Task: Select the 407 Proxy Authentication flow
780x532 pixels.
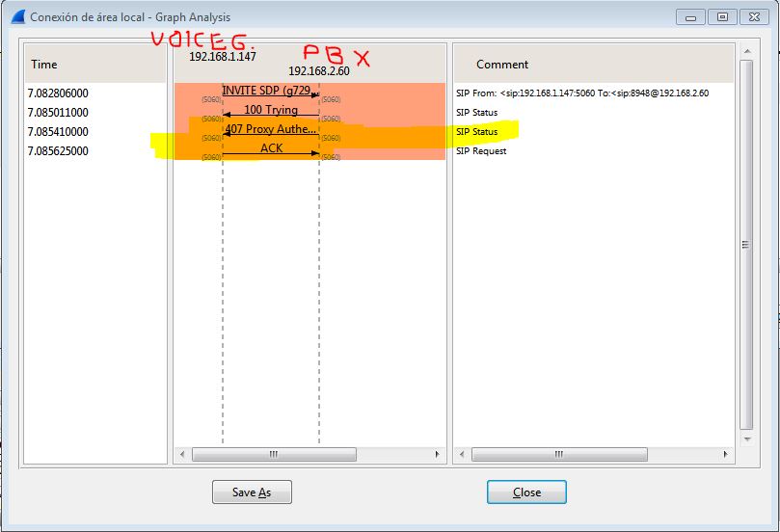Action: click(271, 130)
